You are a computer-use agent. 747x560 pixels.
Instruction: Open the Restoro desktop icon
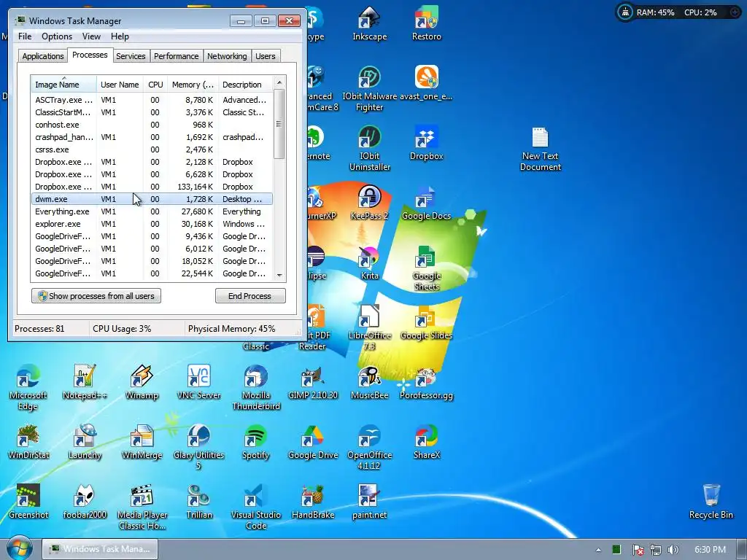pyautogui.click(x=426, y=24)
